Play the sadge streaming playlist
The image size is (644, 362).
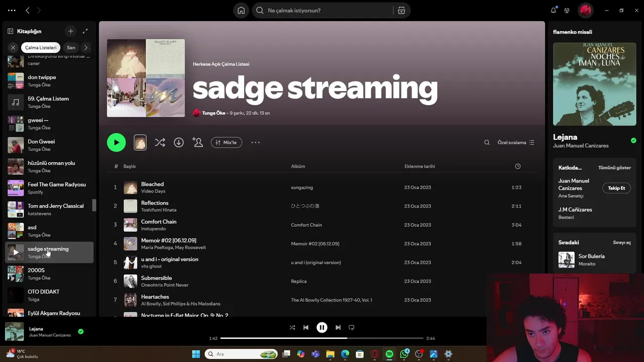[116, 142]
